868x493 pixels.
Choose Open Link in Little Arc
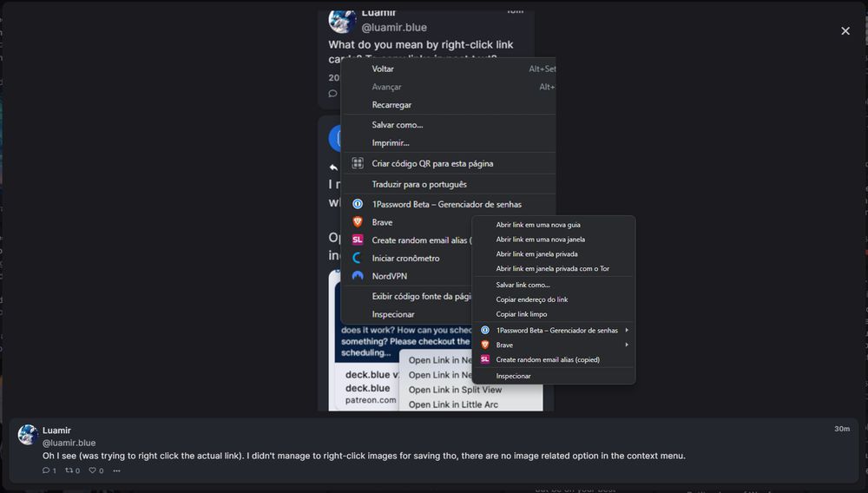(453, 404)
